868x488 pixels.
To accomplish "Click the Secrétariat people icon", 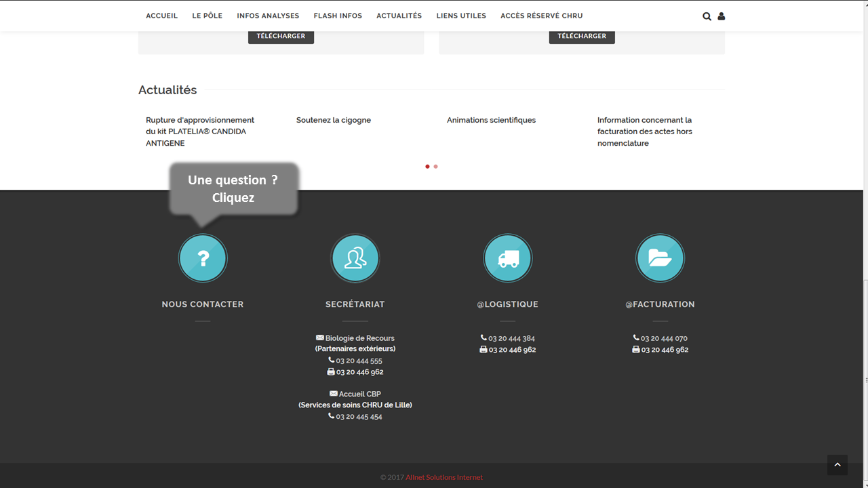I will pyautogui.click(x=355, y=258).
